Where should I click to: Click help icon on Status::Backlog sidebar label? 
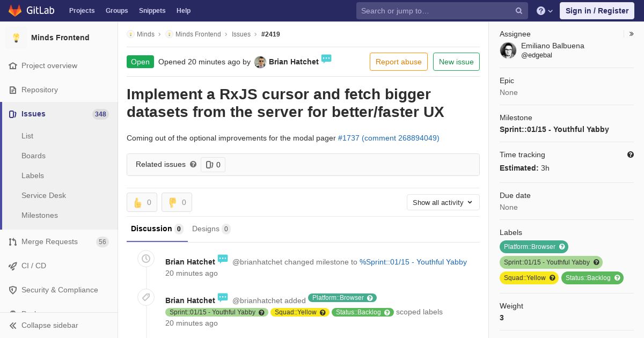(617, 278)
